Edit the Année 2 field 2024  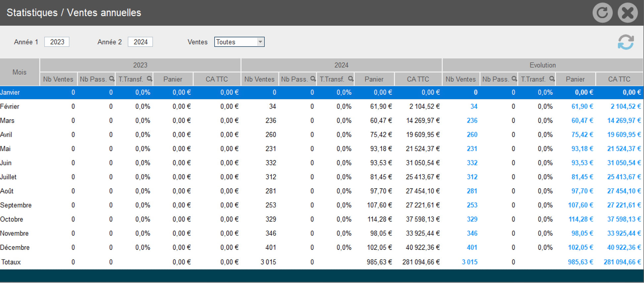pyautogui.click(x=140, y=42)
